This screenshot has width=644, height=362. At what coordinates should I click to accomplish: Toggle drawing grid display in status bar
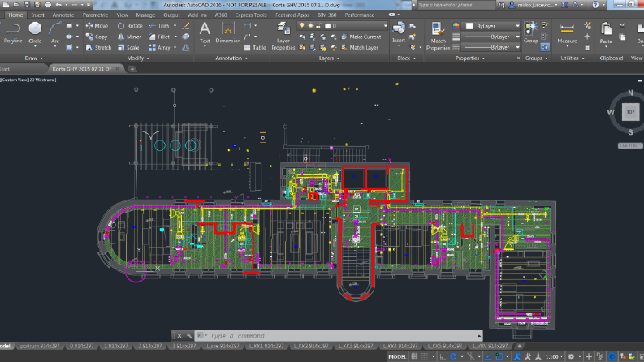414,356
